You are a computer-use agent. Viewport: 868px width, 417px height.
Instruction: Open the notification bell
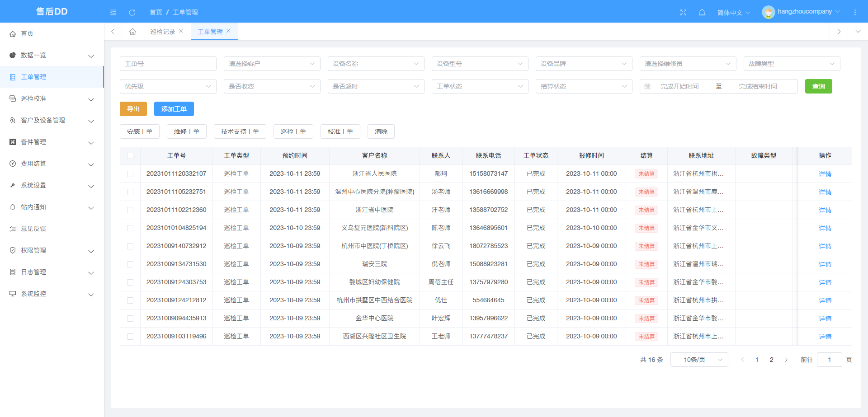click(702, 12)
